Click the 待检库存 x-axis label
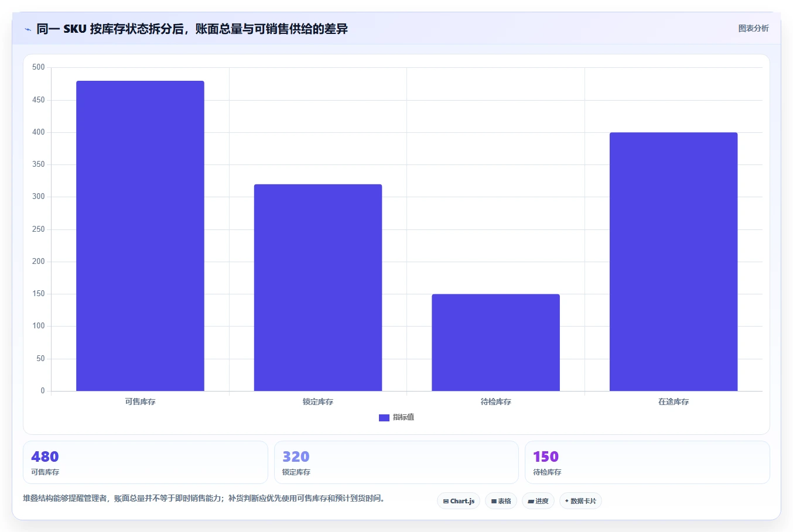Image resolution: width=793 pixels, height=532 pixels. pyautogui.click(x=495, y=401)
